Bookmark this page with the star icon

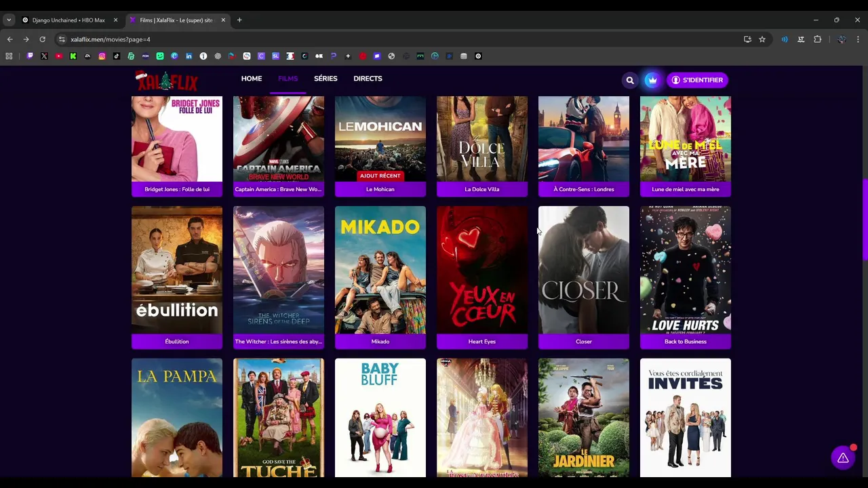tap(762, 39)
